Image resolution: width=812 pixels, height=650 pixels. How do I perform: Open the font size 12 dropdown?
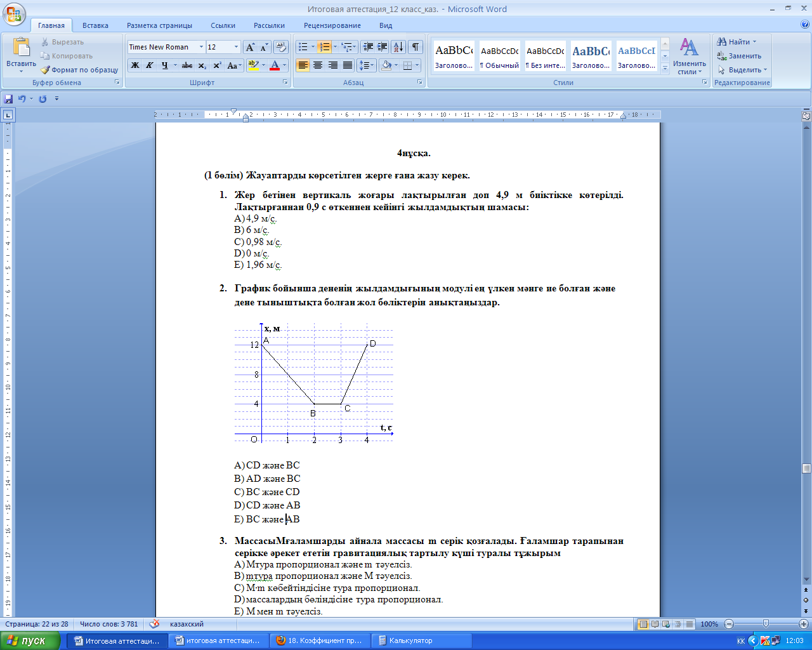(x=236, y=47)
